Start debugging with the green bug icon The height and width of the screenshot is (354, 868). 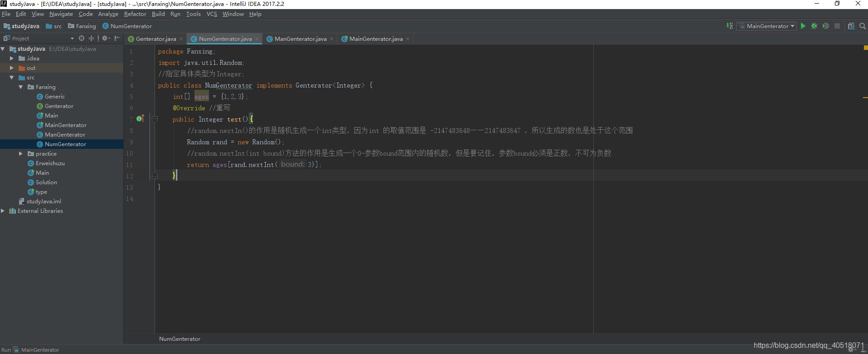point(815,26)
